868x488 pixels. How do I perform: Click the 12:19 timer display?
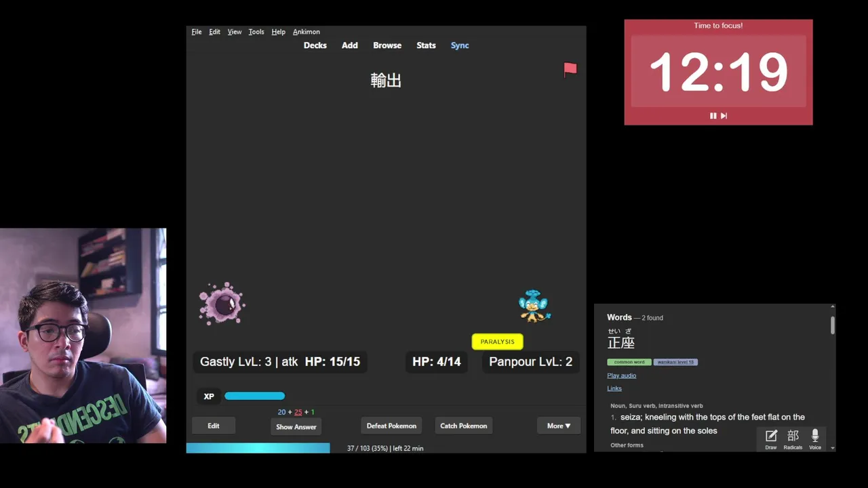tap(718, 73)
